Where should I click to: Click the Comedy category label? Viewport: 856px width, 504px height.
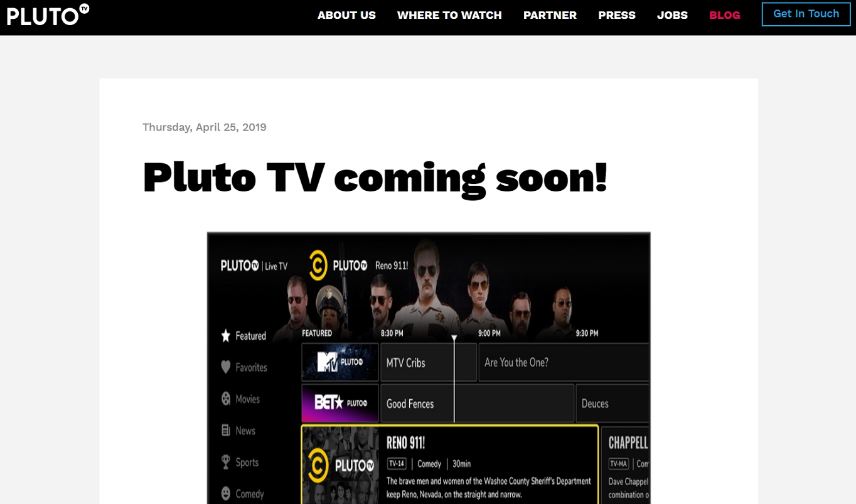[250, 493]
